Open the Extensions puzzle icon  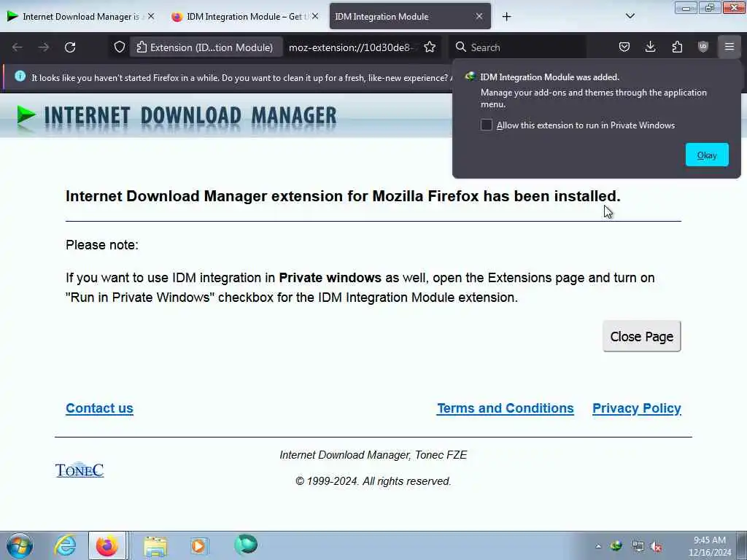[x=677, y=47]
